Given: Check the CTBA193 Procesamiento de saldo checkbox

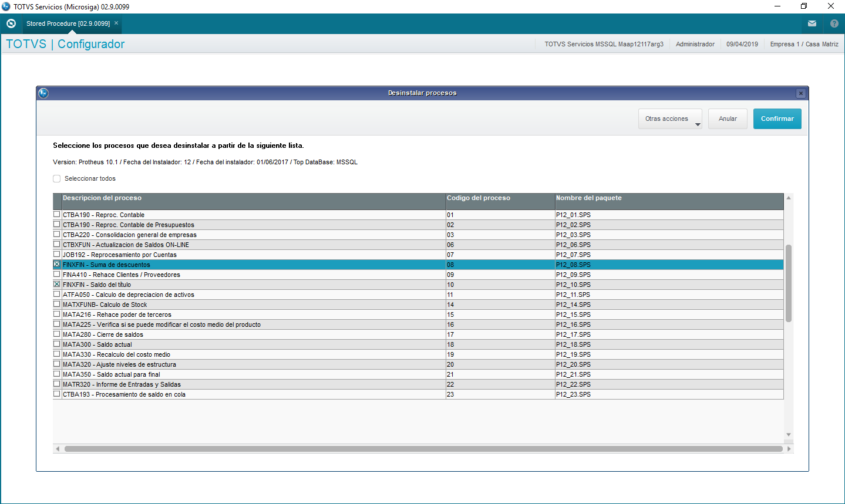Looking at the screenshot, I should [57, 394].
